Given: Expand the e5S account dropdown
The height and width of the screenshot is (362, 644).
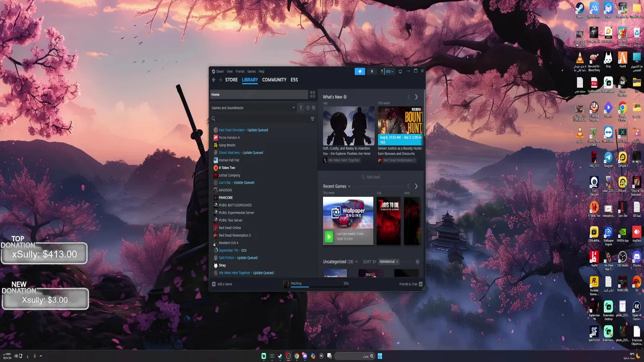Looking at the screenshot, I should click(390, 71).
